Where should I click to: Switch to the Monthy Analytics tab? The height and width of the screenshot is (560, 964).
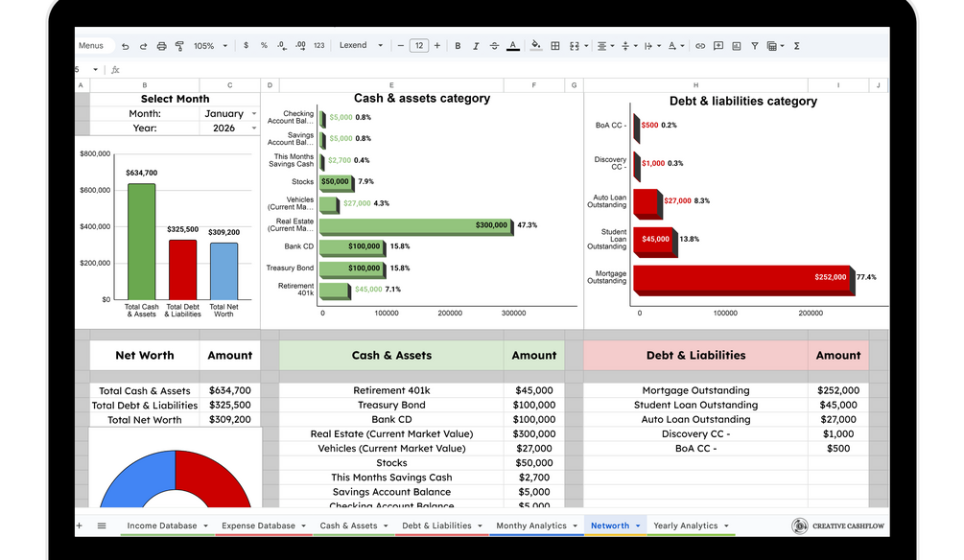pyautogui.click(x=531, y=525)
